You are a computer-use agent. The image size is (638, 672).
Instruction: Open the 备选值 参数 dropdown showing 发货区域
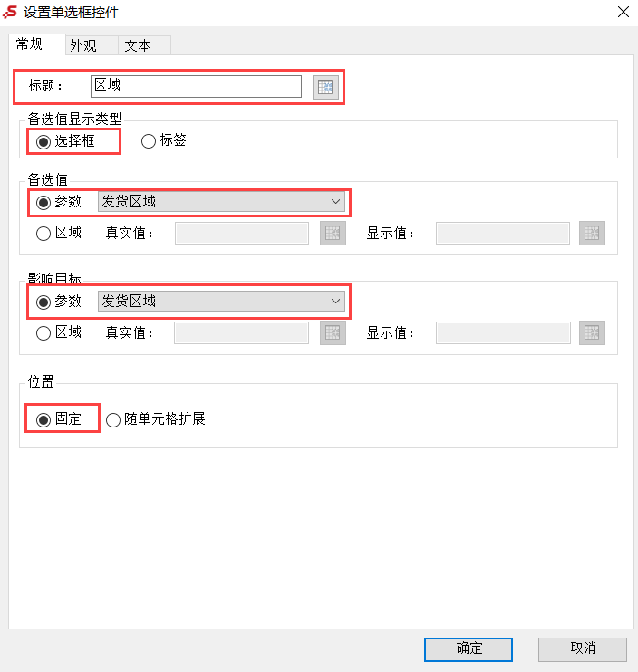point(221,201)
